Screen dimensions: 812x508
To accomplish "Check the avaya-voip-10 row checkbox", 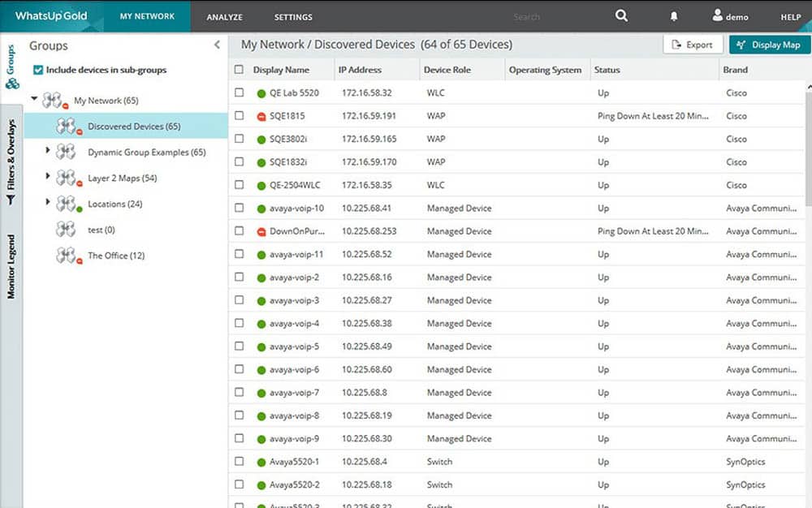I will point(239,208).
